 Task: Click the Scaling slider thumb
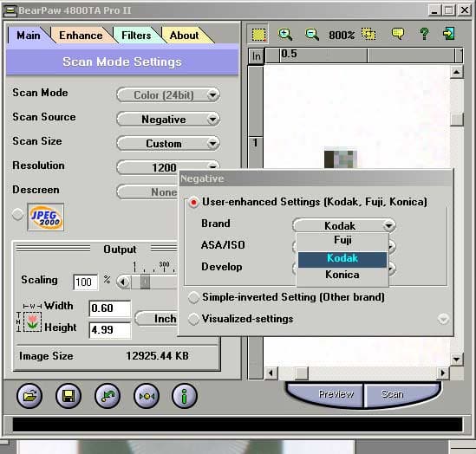click(145, 282)
